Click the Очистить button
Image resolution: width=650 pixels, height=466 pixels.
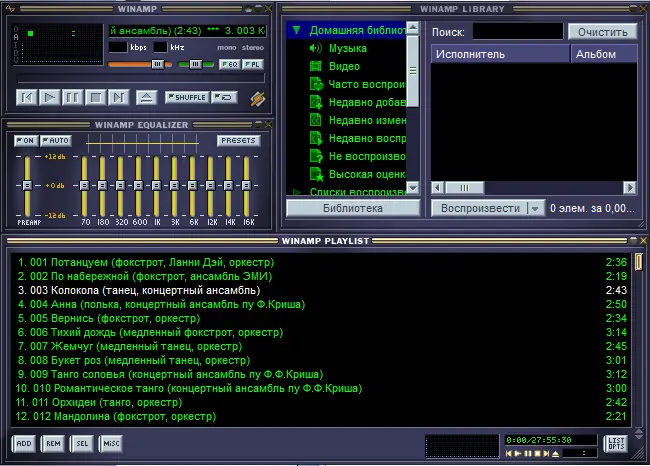coord(602,32)
